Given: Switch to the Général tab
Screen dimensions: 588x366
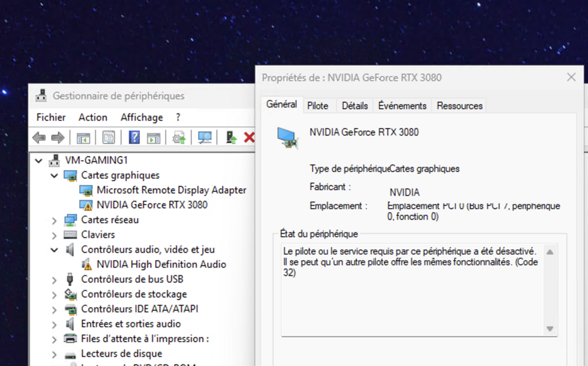Looking at the screenshot, I should coord(282,104).
